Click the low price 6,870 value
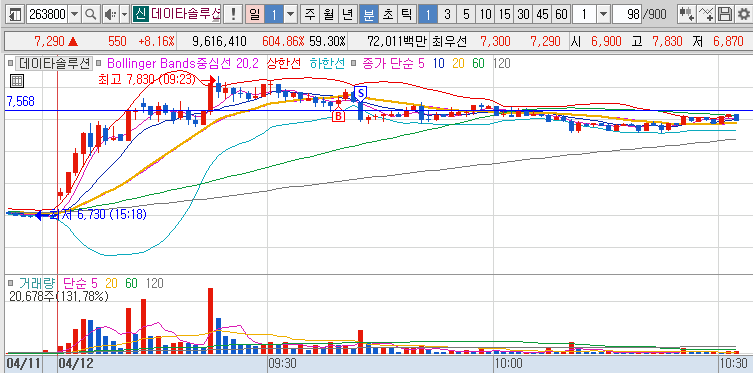This screenshot has width=753, height=373. click(x=728, y=41)
